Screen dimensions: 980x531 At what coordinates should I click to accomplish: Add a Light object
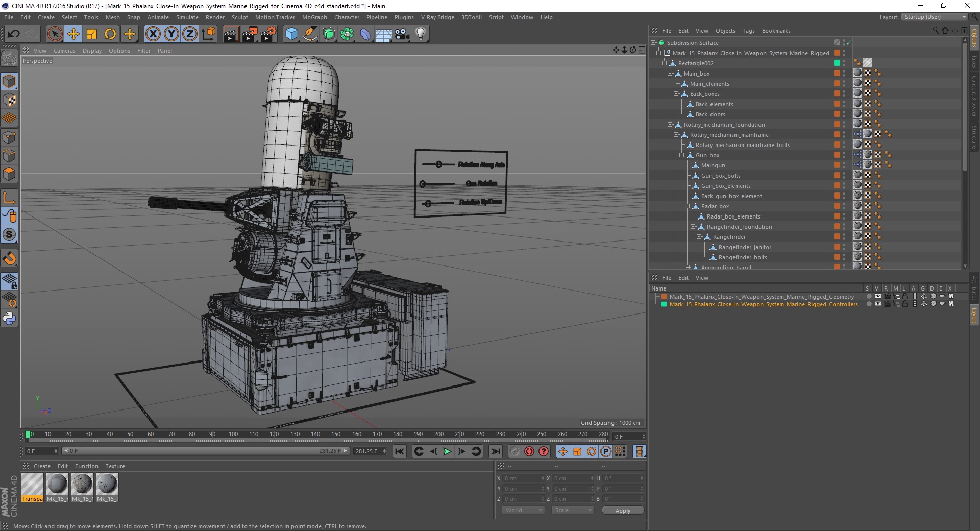[421, 34]
